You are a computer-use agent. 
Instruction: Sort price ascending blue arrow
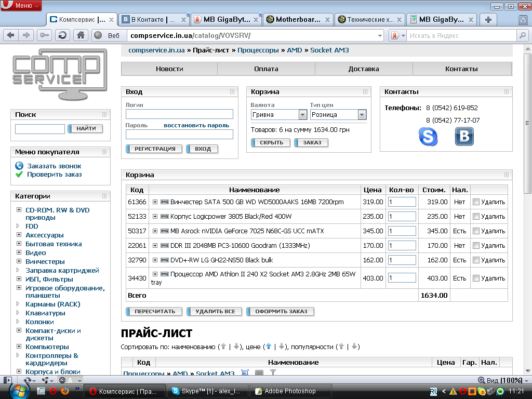(269, 347)
